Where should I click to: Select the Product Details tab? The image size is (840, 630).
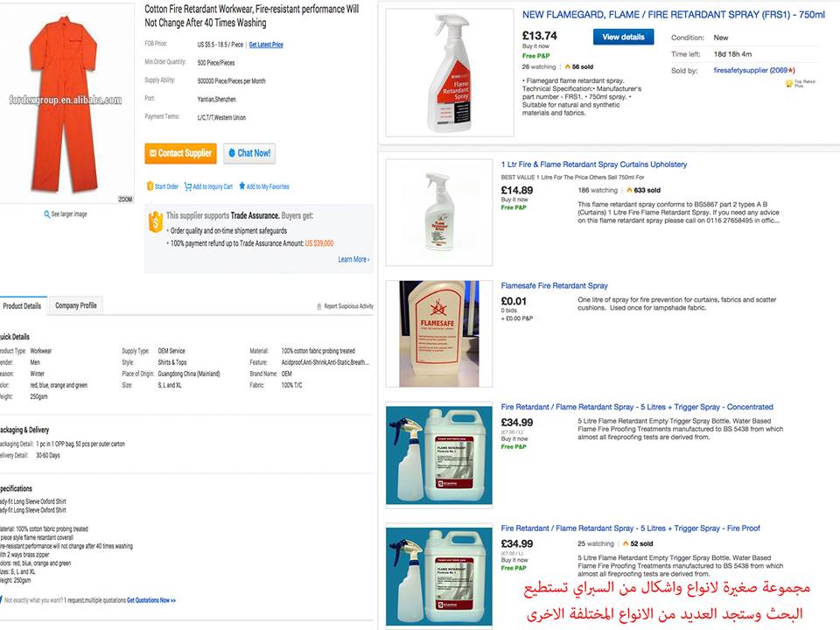(x=22, y=306)
